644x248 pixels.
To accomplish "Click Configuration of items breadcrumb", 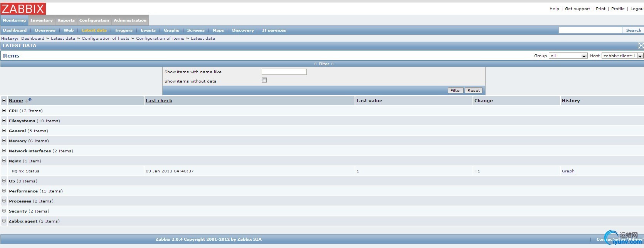I will tap(160, 38).
